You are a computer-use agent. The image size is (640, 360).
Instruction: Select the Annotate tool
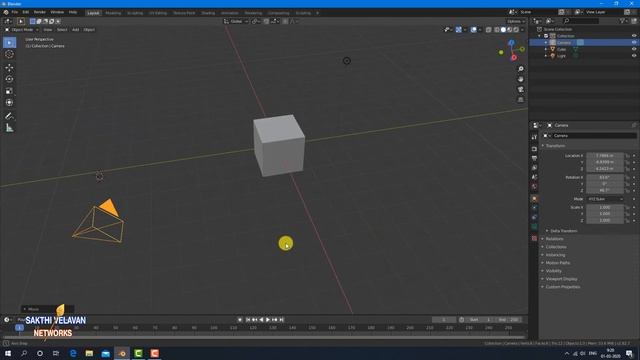pyautogui.click(x=9, y=116)
